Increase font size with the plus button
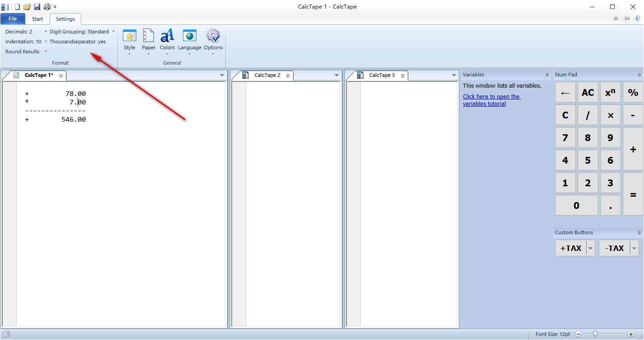This screenshot has height=340, width=644. coord(631,334)
